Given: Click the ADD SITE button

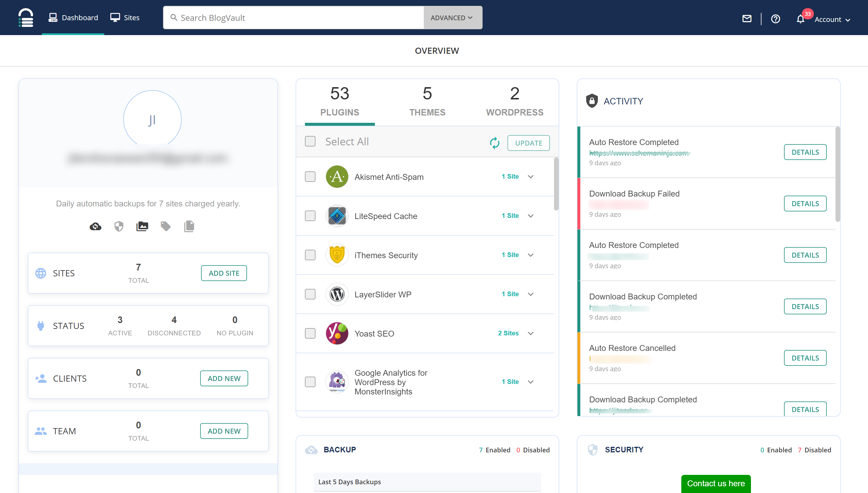Looking at the screenshot, I should 224,273.
